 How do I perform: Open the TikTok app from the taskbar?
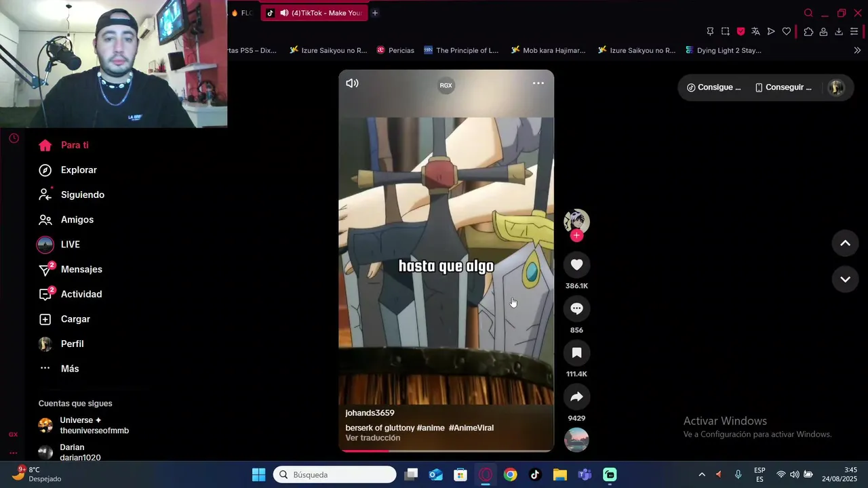click(535, 474)
